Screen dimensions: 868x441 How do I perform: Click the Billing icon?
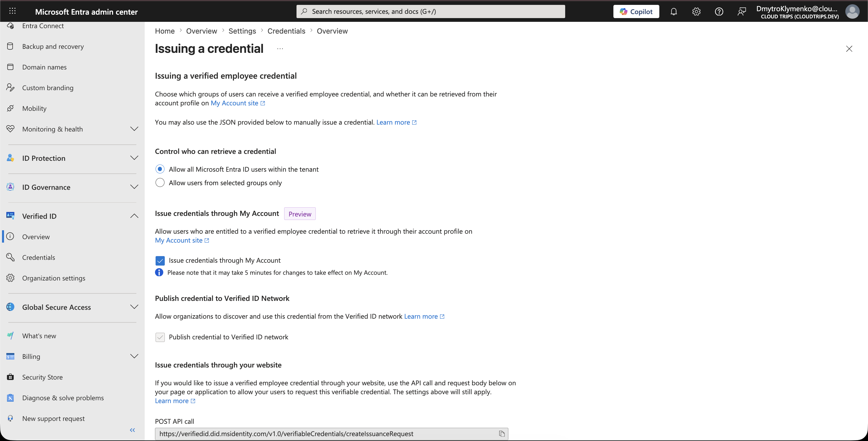tap(10, 356)
